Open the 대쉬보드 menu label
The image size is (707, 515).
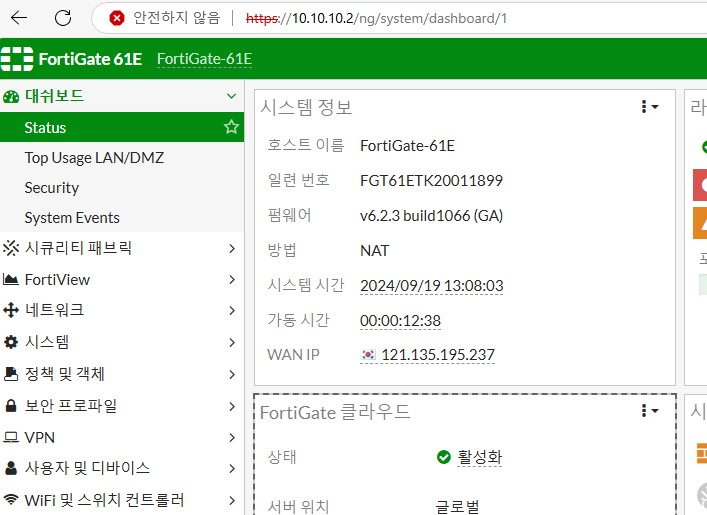(54, 96)
